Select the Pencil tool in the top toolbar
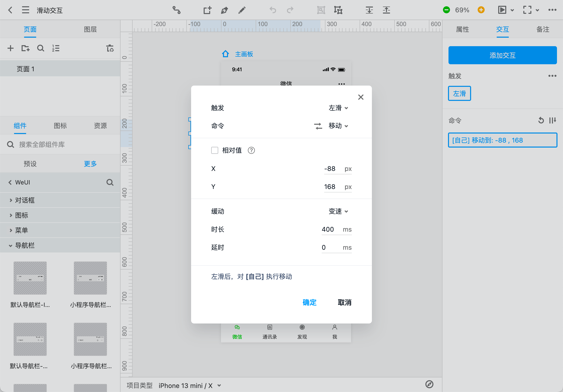This screenshot has height=392, width=563. click(x=241, y=10)
